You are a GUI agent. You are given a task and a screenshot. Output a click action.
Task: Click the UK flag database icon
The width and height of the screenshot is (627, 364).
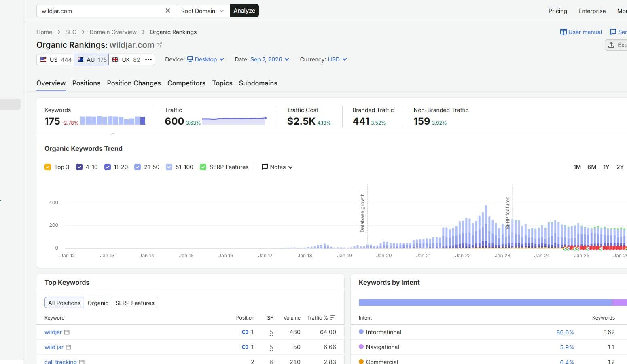115,60
